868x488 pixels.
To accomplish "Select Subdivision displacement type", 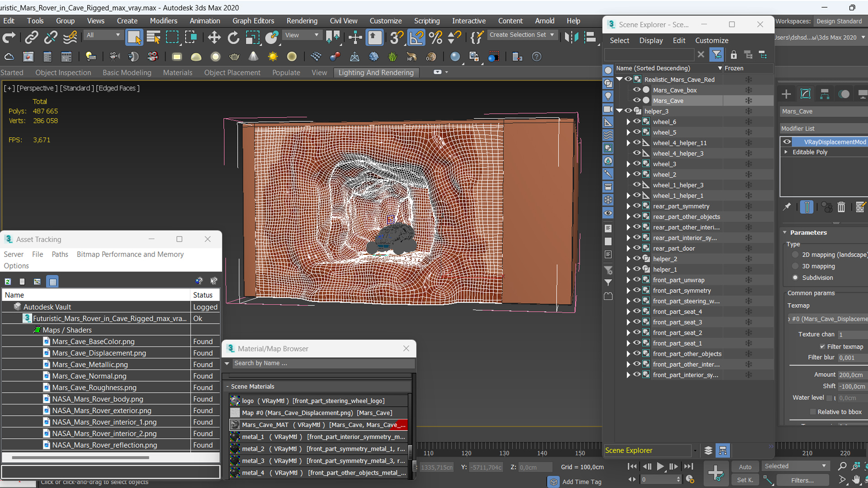I will point(795,277).
